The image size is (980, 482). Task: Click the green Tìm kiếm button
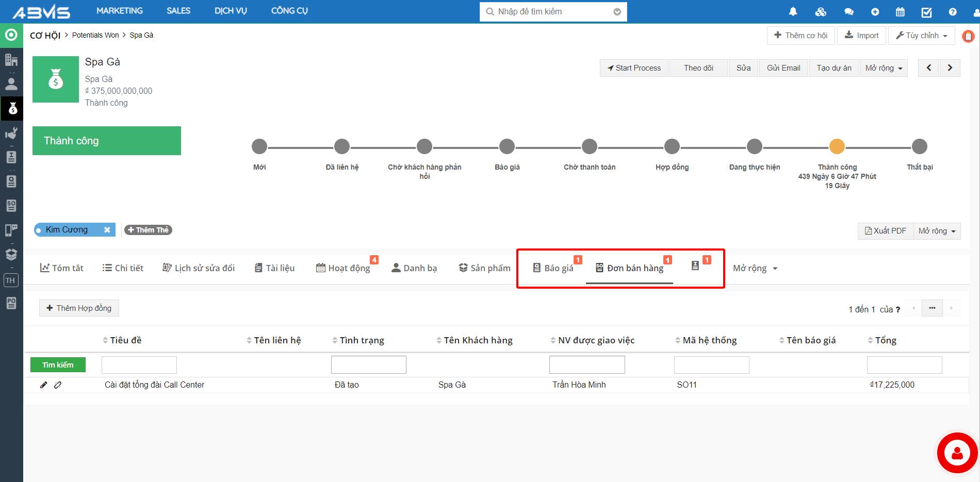pos(58,365)
